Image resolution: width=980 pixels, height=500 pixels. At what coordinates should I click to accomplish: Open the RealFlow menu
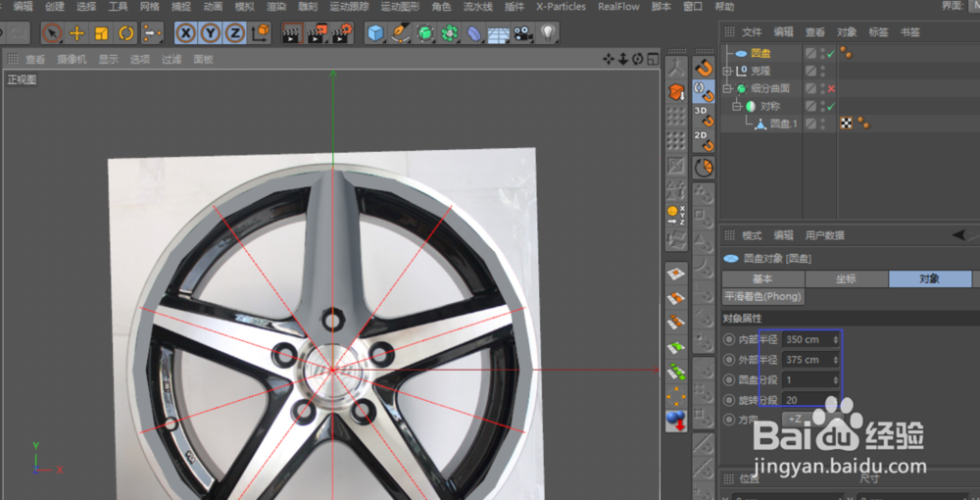coord(618,7)
